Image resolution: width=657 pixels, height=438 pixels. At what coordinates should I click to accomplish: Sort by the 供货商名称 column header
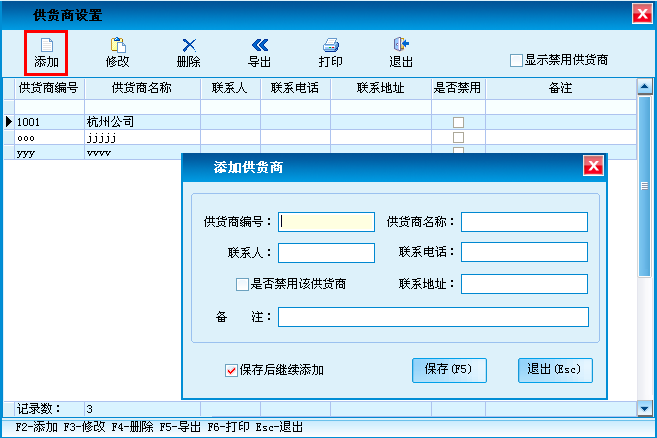pos(142,88)
